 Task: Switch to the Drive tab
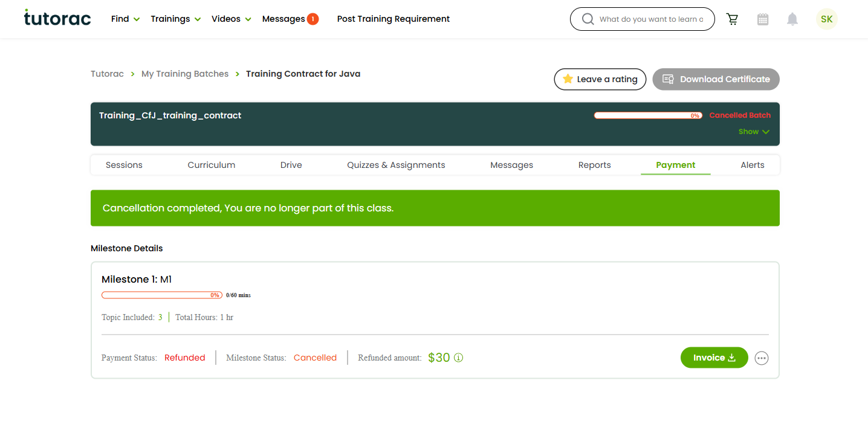coord(291,165)
